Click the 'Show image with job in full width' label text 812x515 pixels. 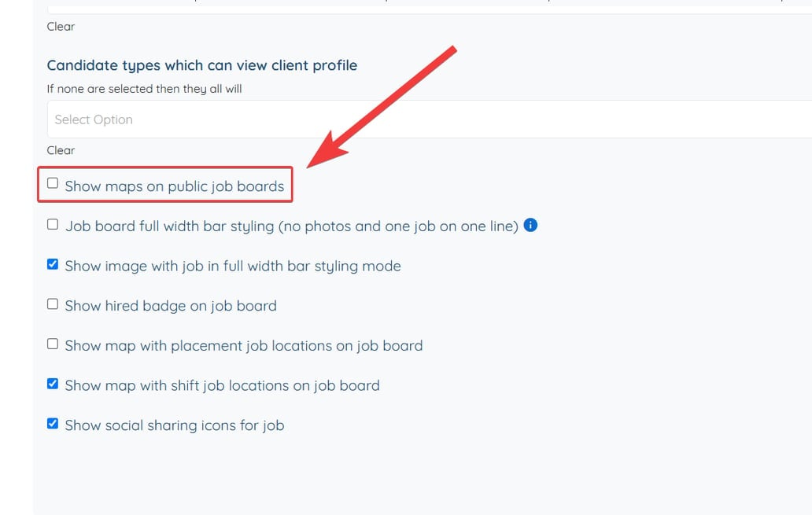pos(232,267)
